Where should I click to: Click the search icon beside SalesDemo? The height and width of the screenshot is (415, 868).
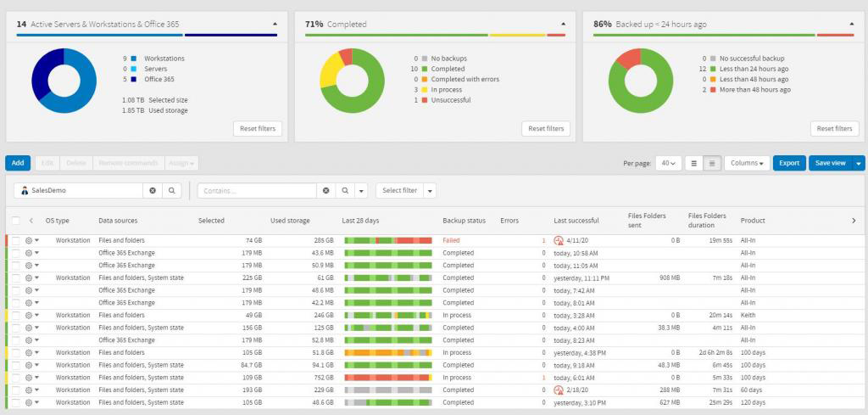point(171,191)
